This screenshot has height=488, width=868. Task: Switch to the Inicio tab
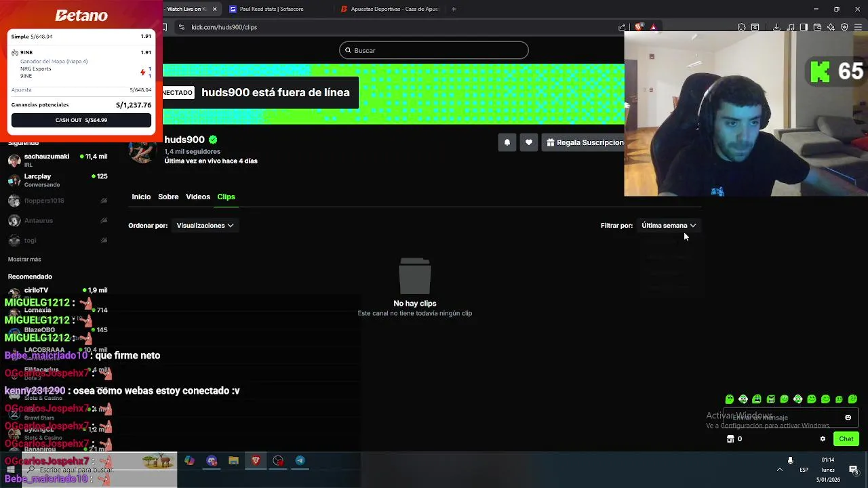coord(141,197)
